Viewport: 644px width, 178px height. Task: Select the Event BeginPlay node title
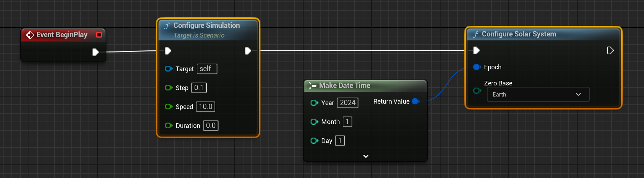[62, 35]
